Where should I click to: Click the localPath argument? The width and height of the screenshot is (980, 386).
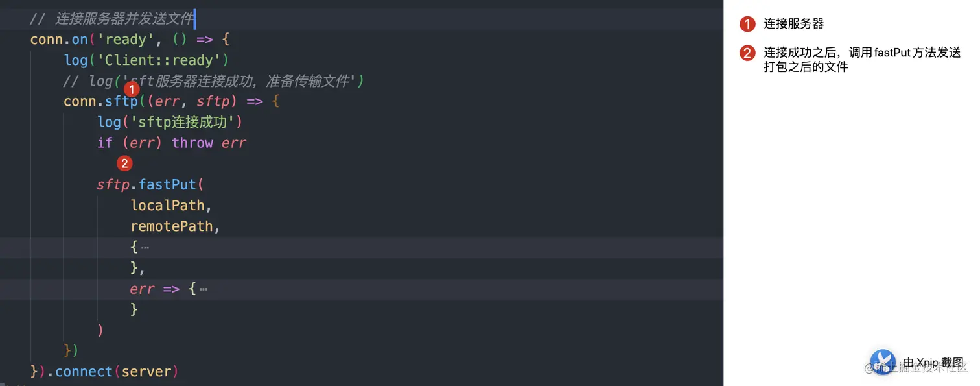(168, 206)
